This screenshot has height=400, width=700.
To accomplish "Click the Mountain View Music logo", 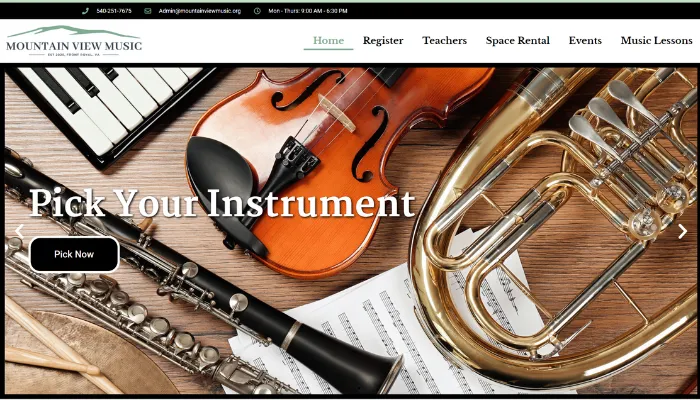I will click(74, 41).
